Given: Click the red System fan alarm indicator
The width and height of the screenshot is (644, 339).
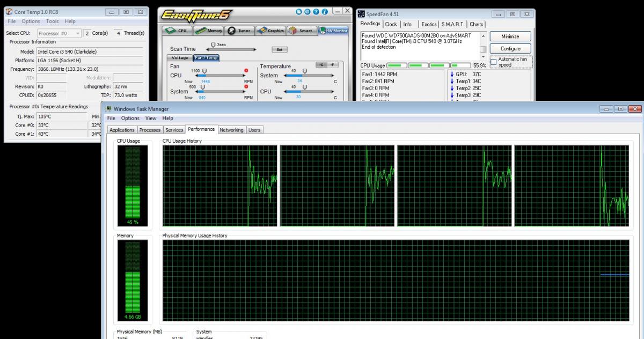Looking at the screenshot, I should [246, 86].
